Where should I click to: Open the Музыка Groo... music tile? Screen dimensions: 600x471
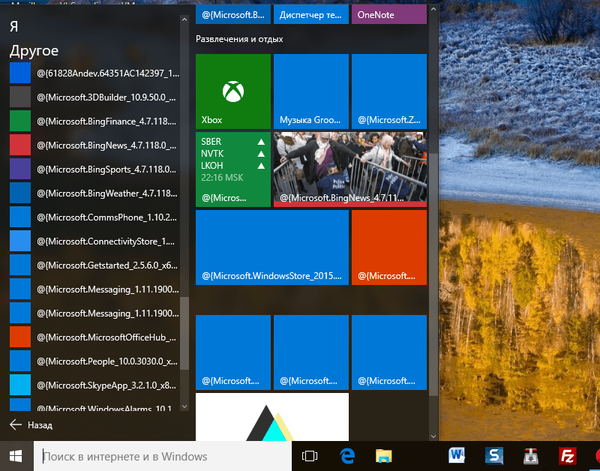(x=311, y=91)
